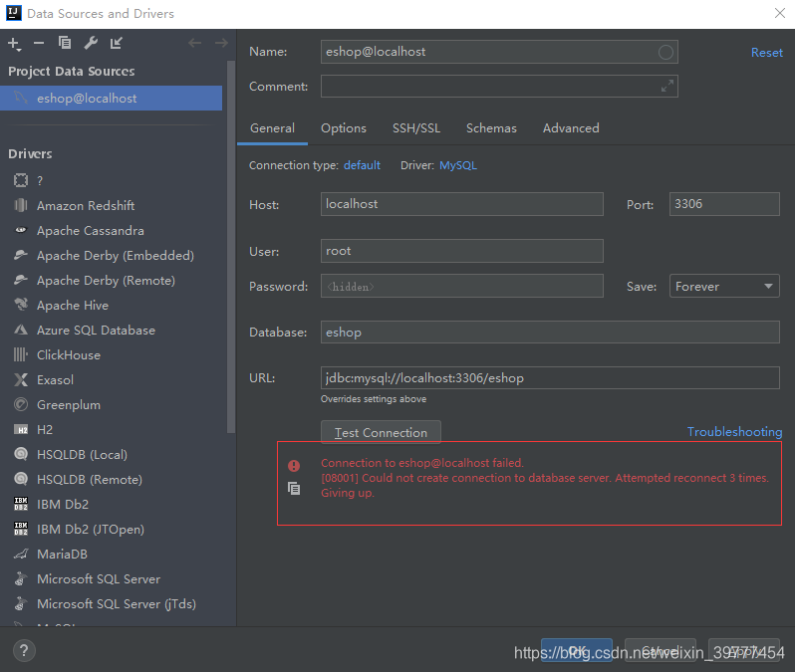The image size is (795, 672).
Task: Switch to the General tab
Action: (x=272, y=128)
